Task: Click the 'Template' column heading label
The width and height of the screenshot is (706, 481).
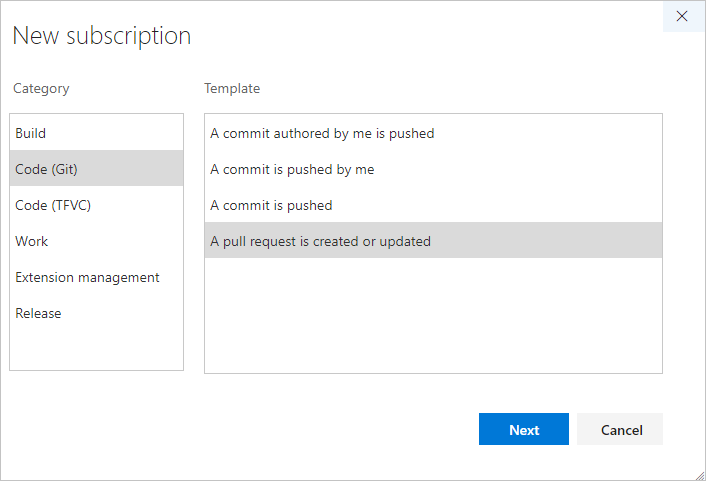Action: click(x=232, y=88)
